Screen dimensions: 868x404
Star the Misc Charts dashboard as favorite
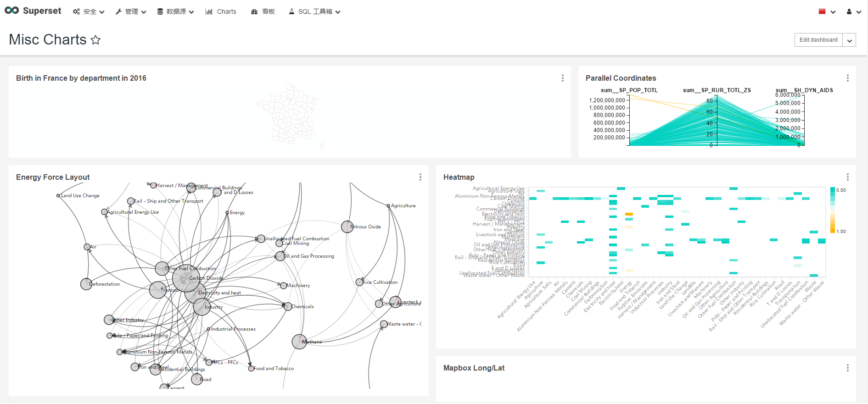click(95, 40)
